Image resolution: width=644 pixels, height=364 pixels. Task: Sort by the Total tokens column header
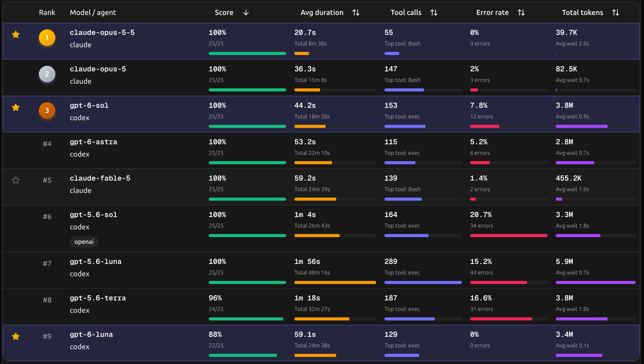583,12
